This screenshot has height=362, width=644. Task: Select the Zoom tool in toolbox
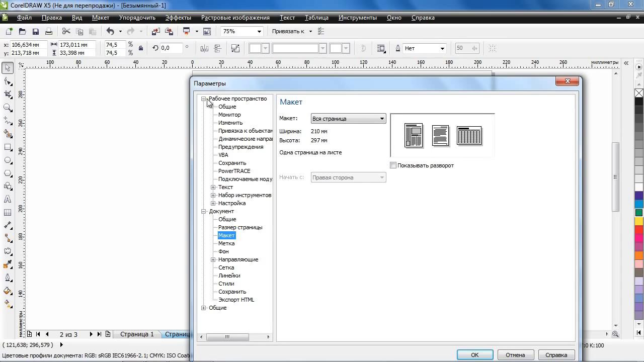pos(8,108)
